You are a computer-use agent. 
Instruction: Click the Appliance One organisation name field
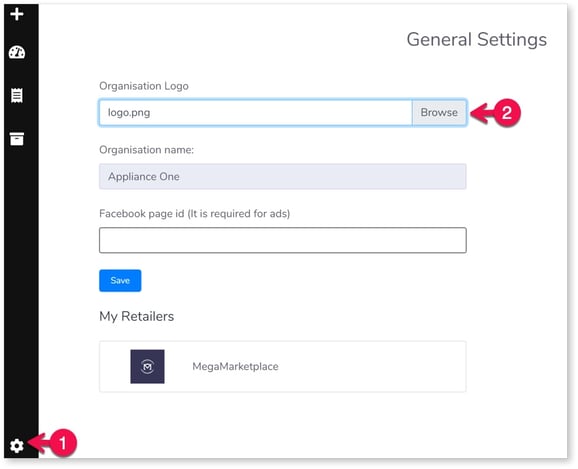pos(283,177)
